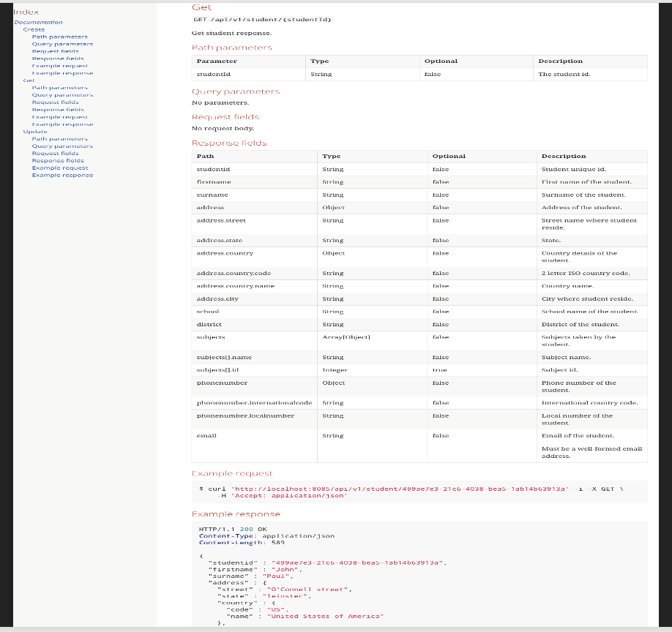Select the 'address.country.code' path cell
672x632 pixels.
tap(234, 273)
